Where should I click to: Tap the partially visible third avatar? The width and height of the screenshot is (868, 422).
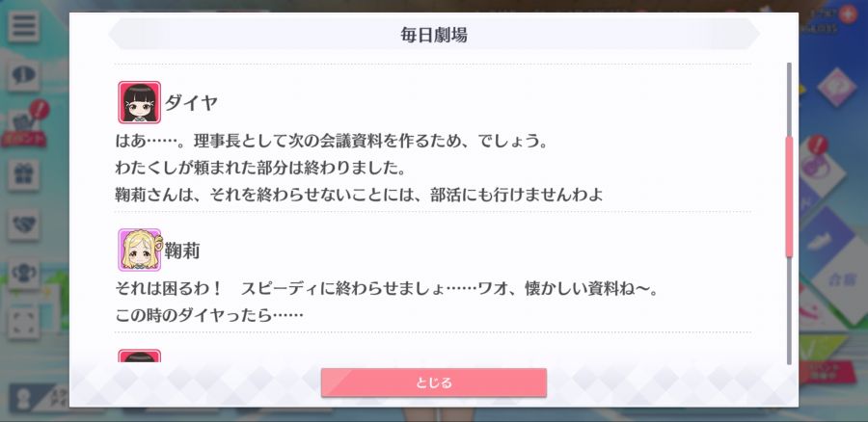pyautogui.click(x=140, y=356)
